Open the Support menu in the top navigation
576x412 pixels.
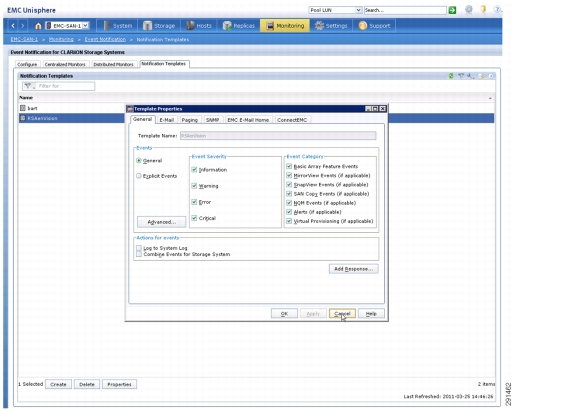coord(374,26)
